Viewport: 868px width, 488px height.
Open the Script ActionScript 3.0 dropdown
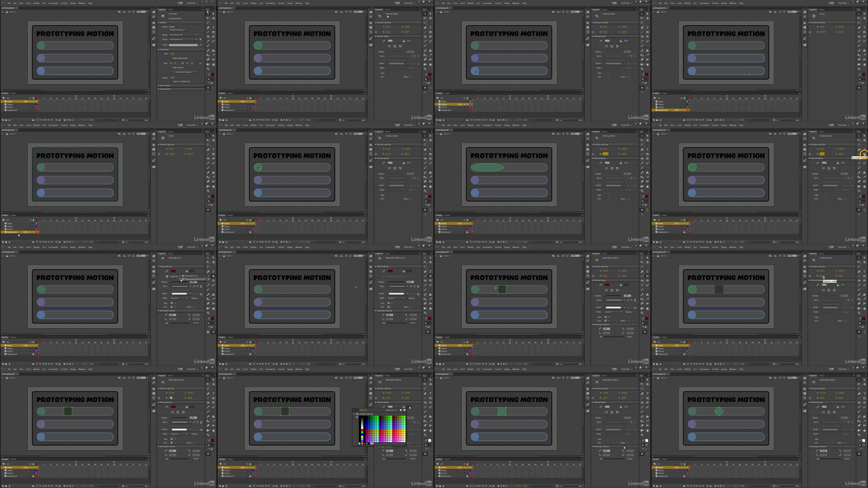click(183, 40)
